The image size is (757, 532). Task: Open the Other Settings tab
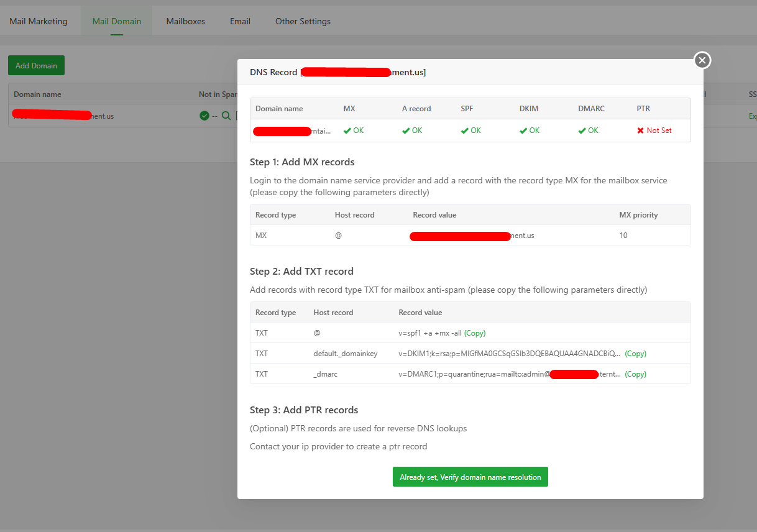303,21
